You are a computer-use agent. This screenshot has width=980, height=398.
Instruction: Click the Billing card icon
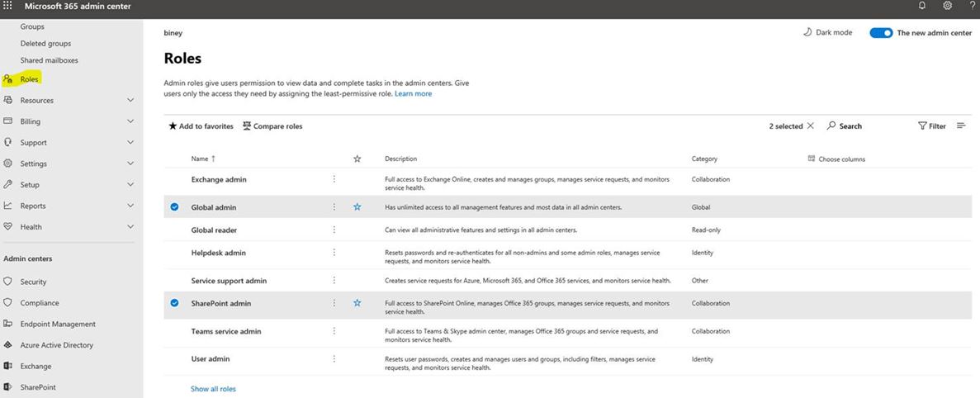(8, 121)
